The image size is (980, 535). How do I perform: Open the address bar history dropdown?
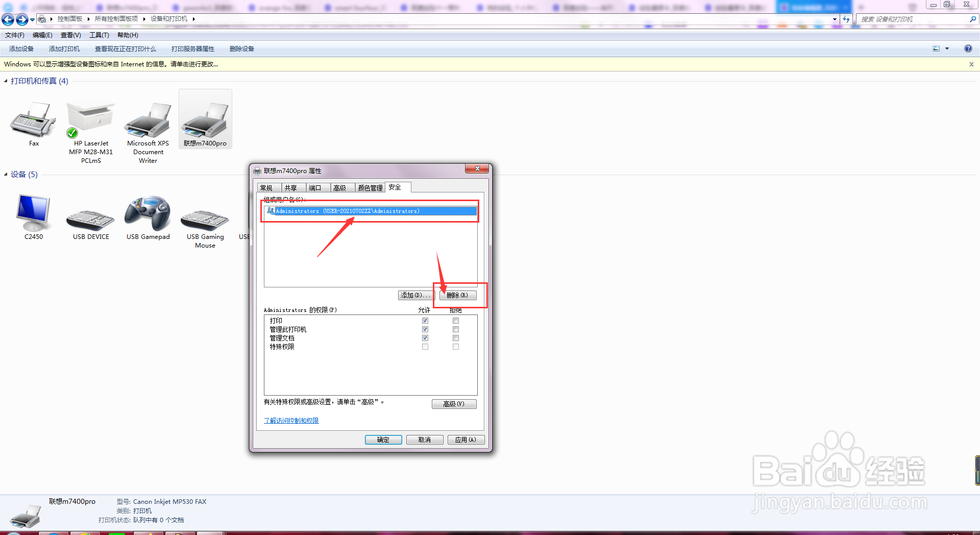pyautogui.click(x=835, y=19)
